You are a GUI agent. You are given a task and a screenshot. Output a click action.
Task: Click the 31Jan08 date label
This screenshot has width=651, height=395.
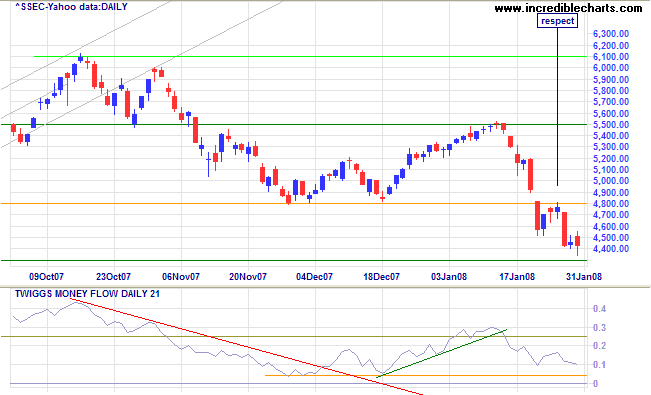(584, 277)
